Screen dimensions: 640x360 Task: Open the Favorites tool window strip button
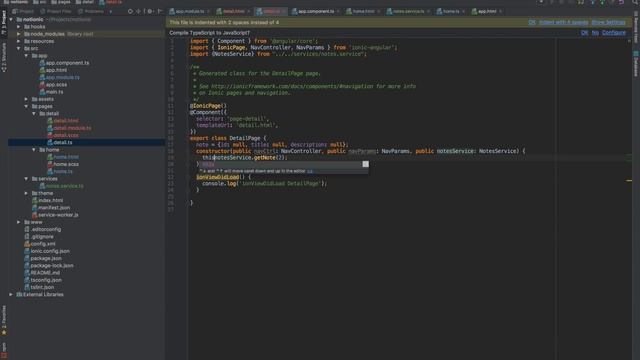(4, 320)
